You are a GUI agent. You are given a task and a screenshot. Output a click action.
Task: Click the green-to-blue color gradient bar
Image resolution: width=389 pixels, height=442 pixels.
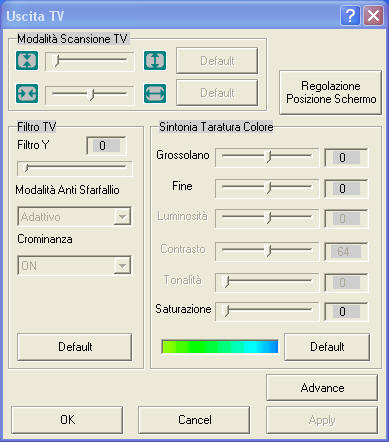point(220,347)
